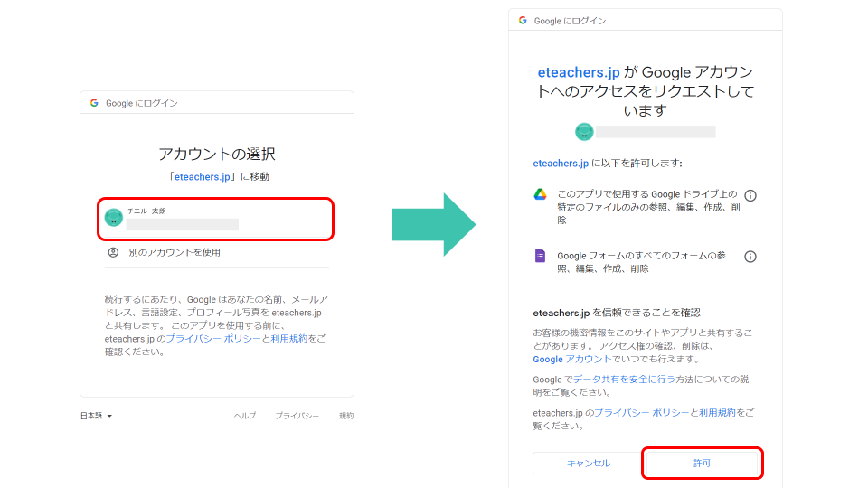Image resolution: width=868 pixels, height=488 pixels.
Task: Click the Google Drive icon
Action: click(541, 194)
